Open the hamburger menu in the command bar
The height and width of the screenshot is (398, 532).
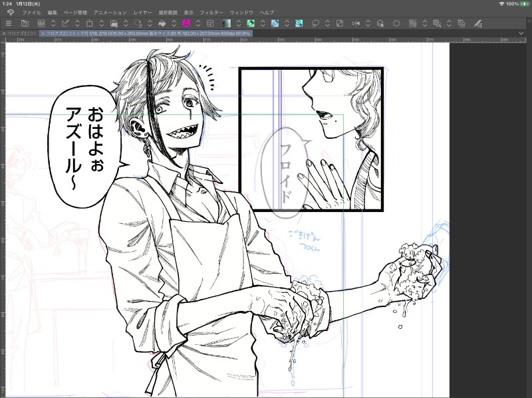9,23
